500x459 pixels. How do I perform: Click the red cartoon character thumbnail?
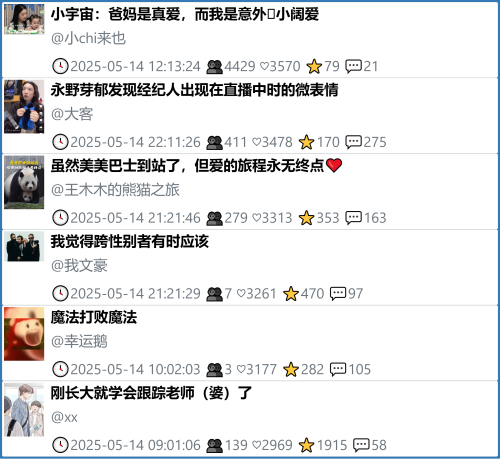point(24,334)
